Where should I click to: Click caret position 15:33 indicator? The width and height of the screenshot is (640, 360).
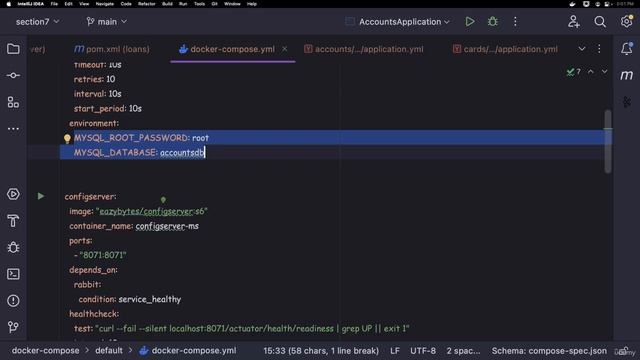tap(321, 351)
